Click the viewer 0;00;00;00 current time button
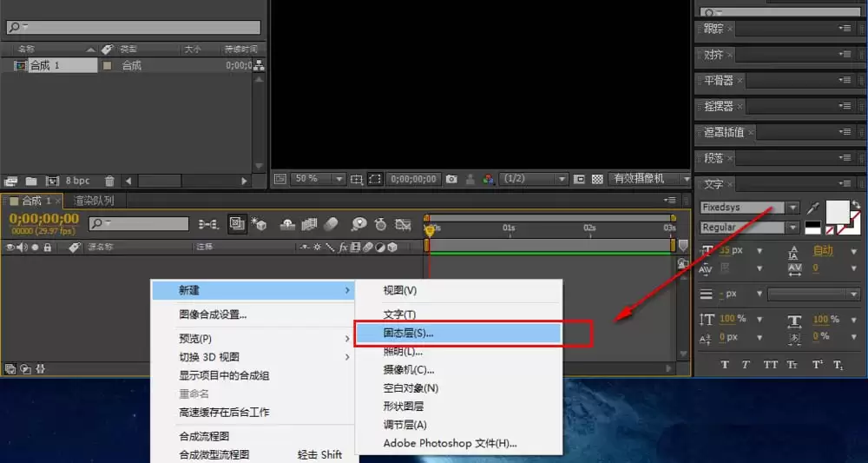This screenshot has height=463, width=868. 413,179
